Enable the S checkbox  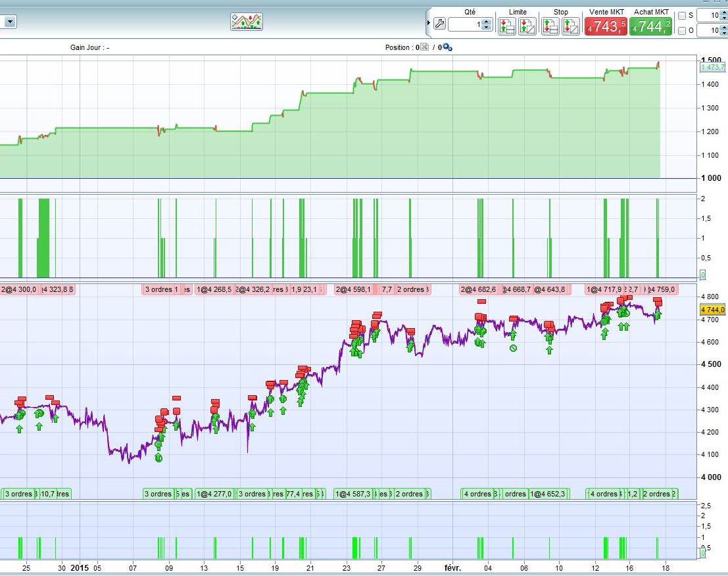point(681,16)
